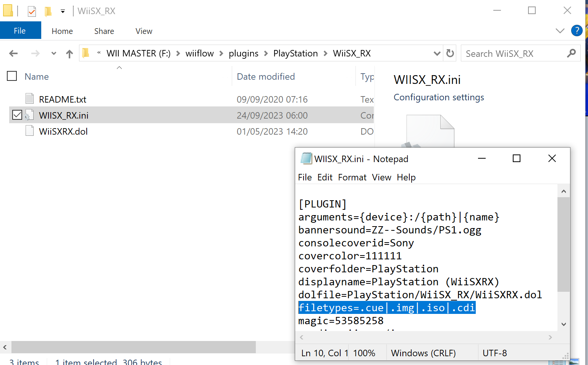
Task: Click the wiiflow breadcrumb segment
Action: (x=200, y=53)
